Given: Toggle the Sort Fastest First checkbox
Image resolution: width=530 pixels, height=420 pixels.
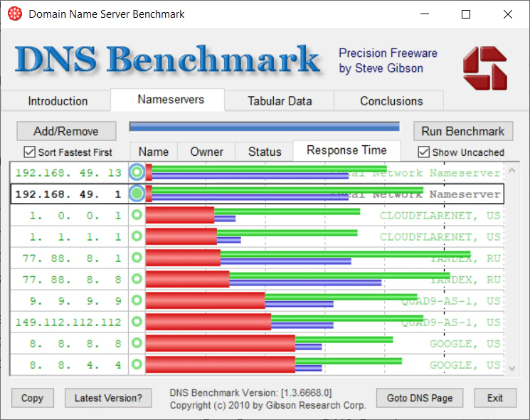Looking at the screenshot, I should (29, 152).
